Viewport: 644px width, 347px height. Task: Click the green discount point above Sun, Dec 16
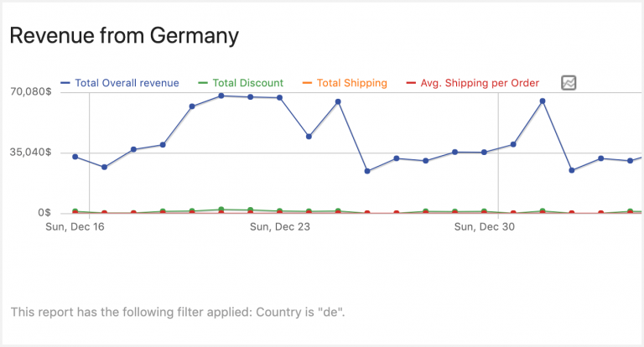[x=75, y=211]
